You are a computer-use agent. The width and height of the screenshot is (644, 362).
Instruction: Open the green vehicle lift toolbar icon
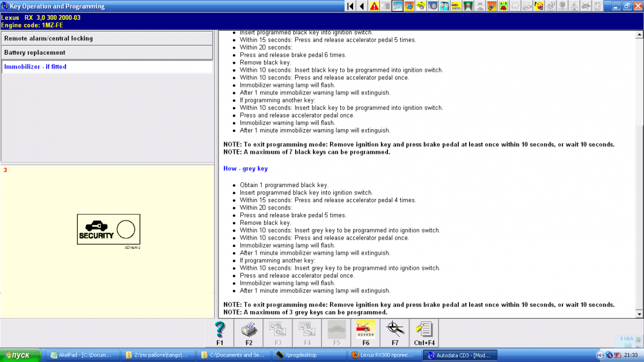(467, 6)
